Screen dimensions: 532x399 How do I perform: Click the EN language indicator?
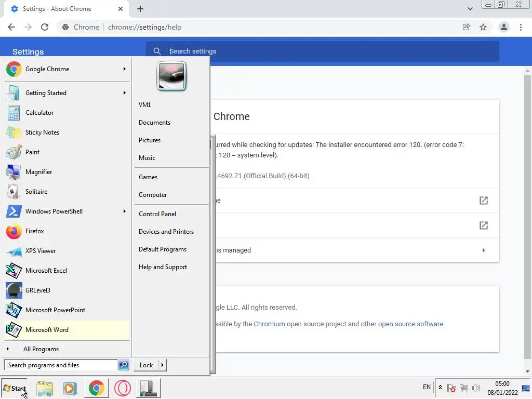coord(427,387)
